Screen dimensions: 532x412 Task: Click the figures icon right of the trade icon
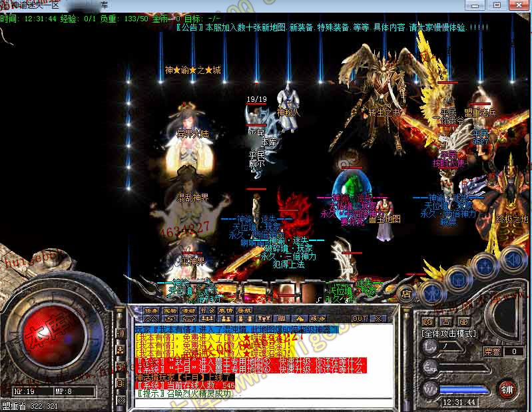(x=263, y=318)
